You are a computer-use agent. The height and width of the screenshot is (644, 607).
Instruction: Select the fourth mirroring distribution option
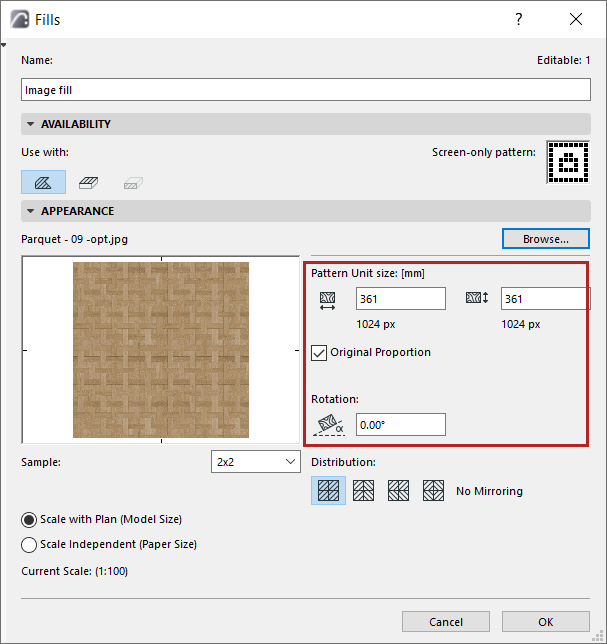click(433, 490)
